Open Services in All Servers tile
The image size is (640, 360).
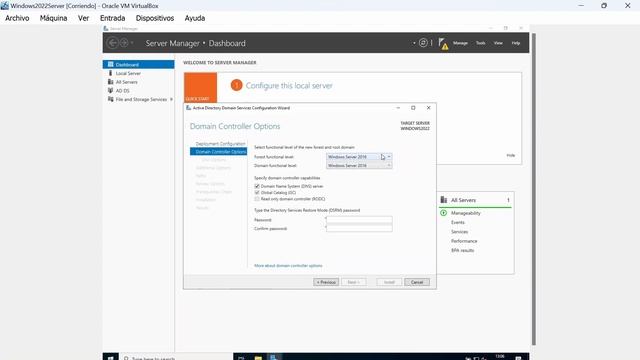460,232
